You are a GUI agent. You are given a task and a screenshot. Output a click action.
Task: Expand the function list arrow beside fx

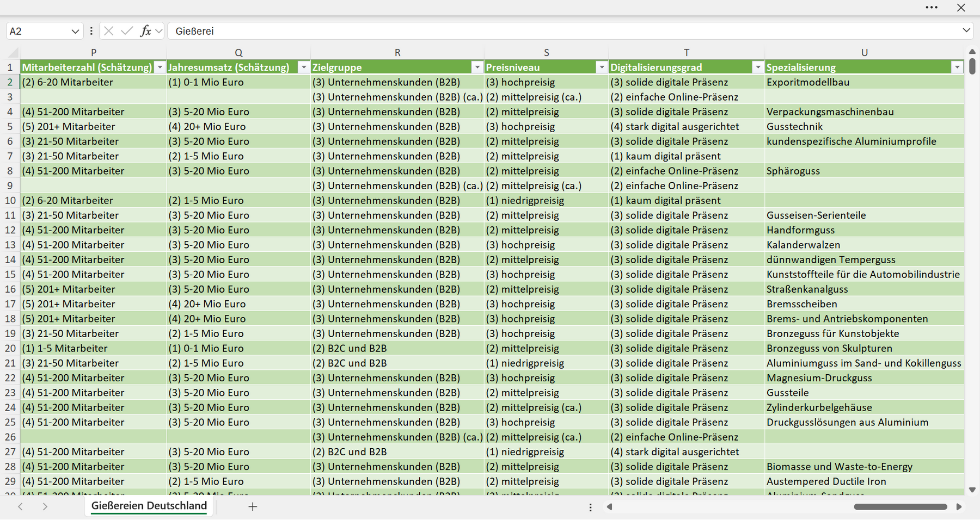pyautogui.click(x=158, y=31)
